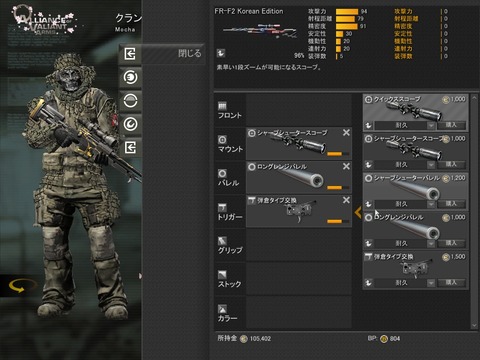Click the exit-arrow icon beside 閉じる
Image resolution: width=480 pixels, height=360 pixels.
130,54
